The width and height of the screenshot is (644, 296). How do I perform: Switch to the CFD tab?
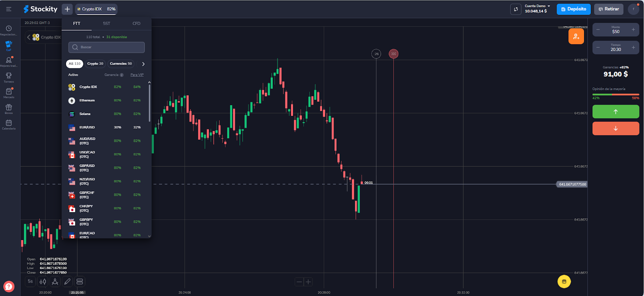pos(136,24)
